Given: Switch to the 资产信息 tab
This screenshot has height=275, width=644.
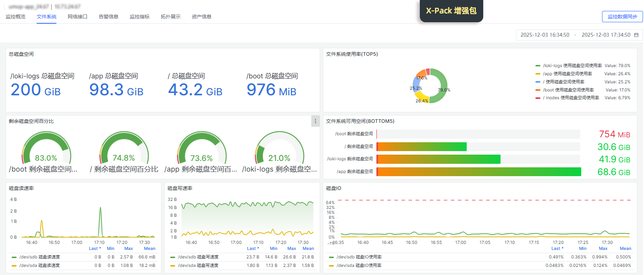Looking at the screenshot, I should pyautogui.click(x=202, y=17).
